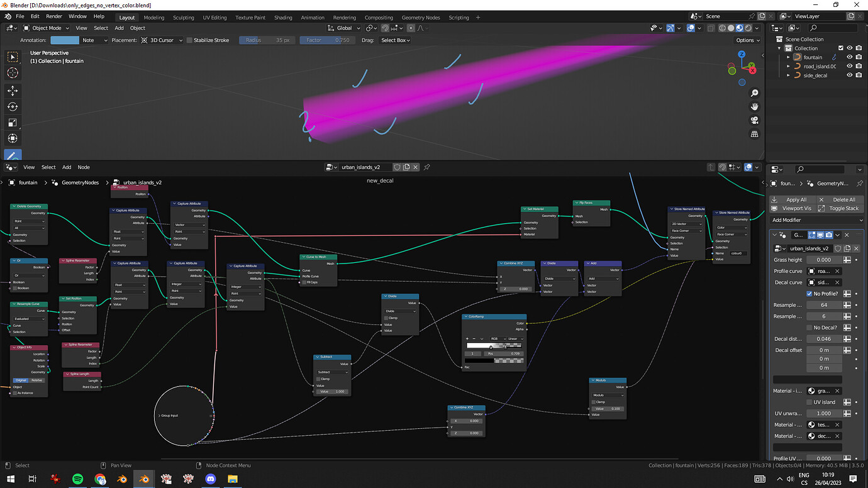Switch to the Shading workspace tab
868x488 pixels.
283,18
